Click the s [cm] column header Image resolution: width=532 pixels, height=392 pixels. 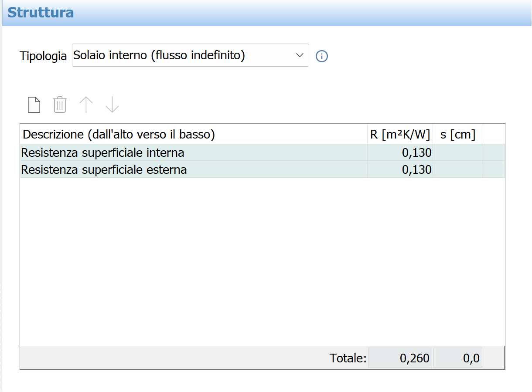[x=458, y=135]
